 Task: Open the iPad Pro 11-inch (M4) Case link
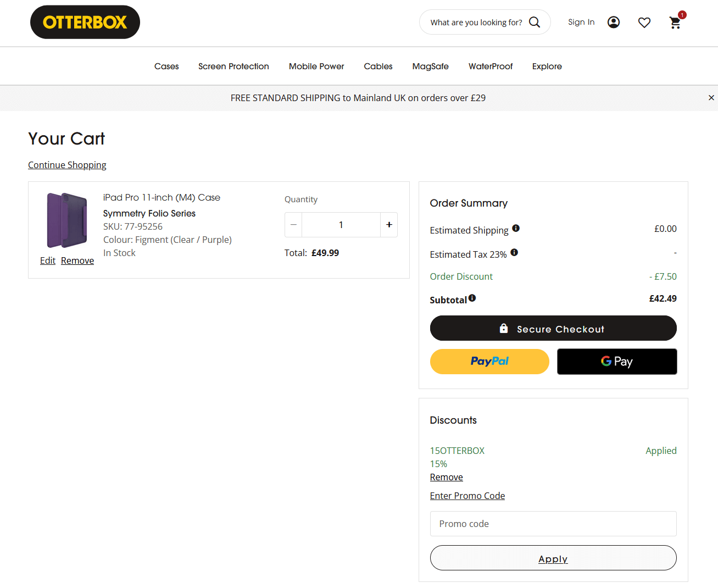coord(162,197)
